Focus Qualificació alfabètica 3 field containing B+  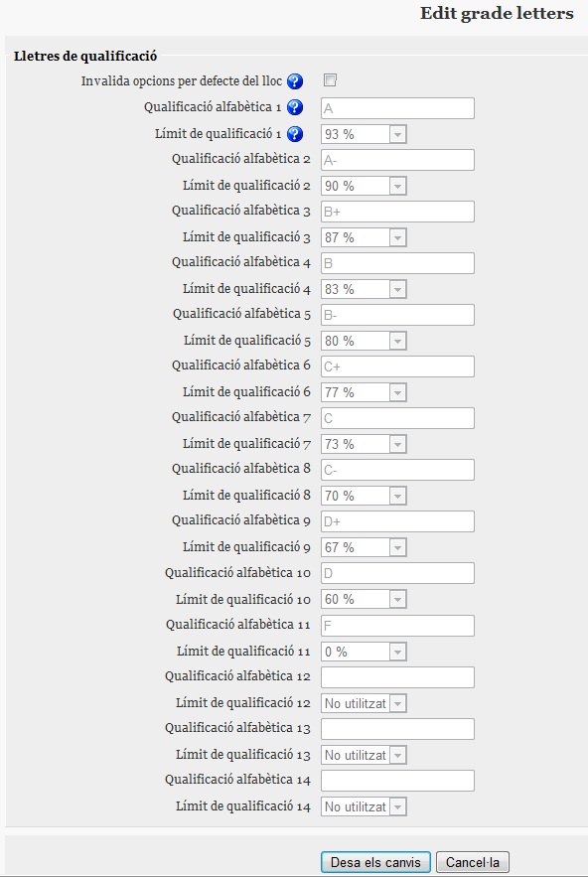(397, 212)
